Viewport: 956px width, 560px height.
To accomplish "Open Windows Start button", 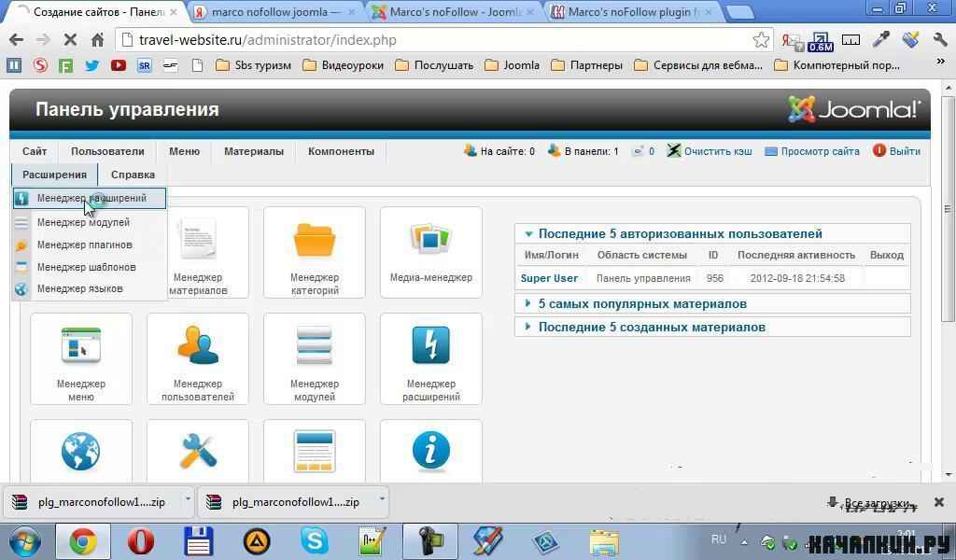I will tap(24, 541).
